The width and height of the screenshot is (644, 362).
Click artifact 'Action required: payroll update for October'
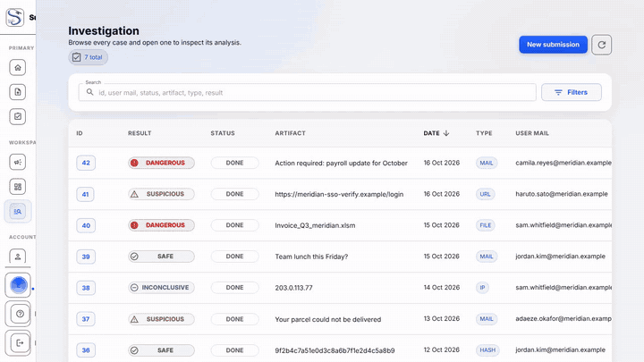coord(341,163)
